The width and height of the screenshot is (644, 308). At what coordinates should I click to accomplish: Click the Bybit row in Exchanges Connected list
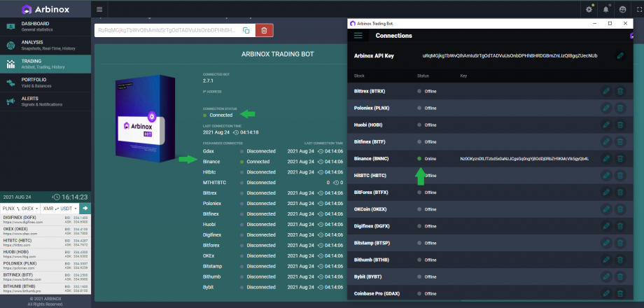tap(273, 288)
